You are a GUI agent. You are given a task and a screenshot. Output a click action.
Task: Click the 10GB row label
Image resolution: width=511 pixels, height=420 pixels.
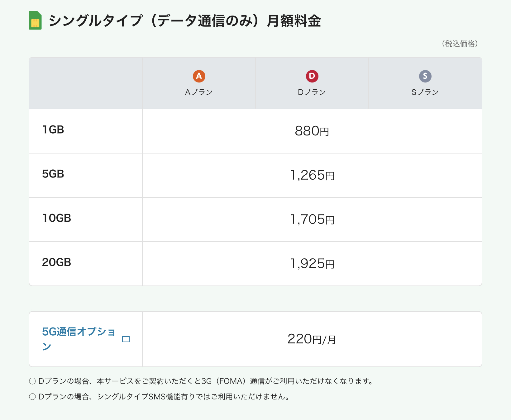pyautogui.click(x=57, y=218)
